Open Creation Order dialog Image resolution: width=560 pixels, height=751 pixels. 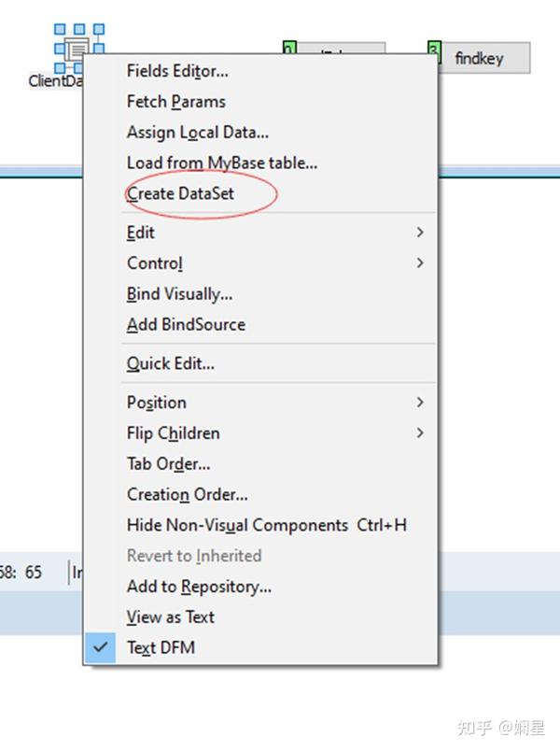[187, 494]
